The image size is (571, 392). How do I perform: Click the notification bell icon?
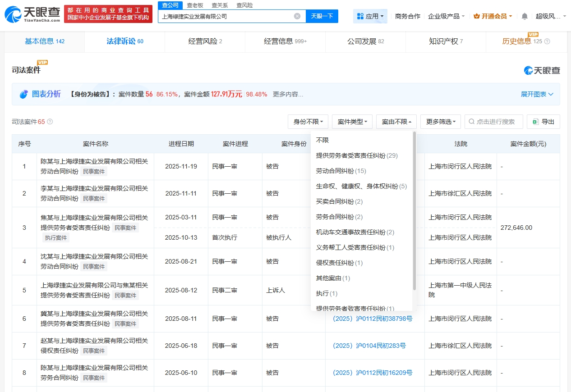[525, 16]
